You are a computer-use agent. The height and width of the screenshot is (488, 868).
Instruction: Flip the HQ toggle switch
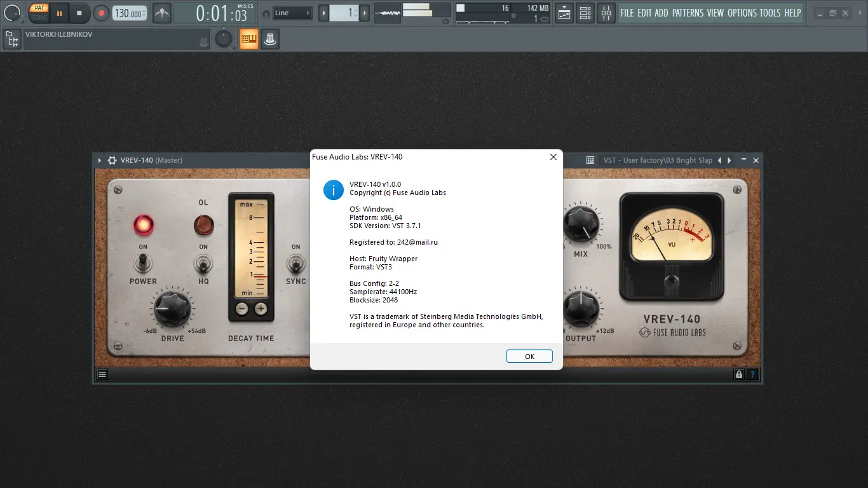pyautogui.click(x=203, y=262)
